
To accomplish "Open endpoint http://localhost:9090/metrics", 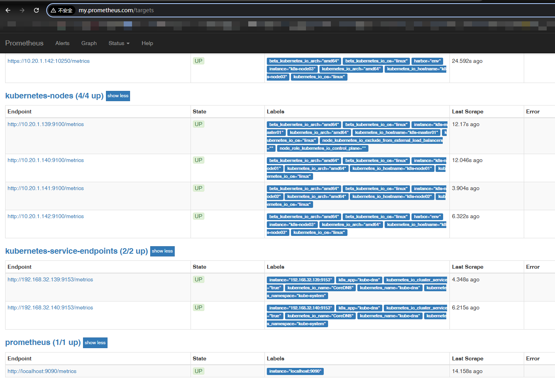I will (42, 371).
